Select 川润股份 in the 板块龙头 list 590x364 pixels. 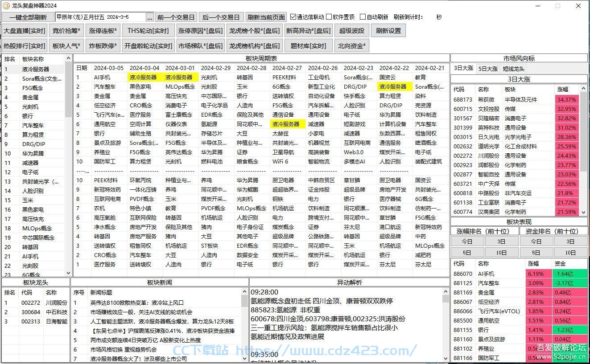[x=36, y=303]
